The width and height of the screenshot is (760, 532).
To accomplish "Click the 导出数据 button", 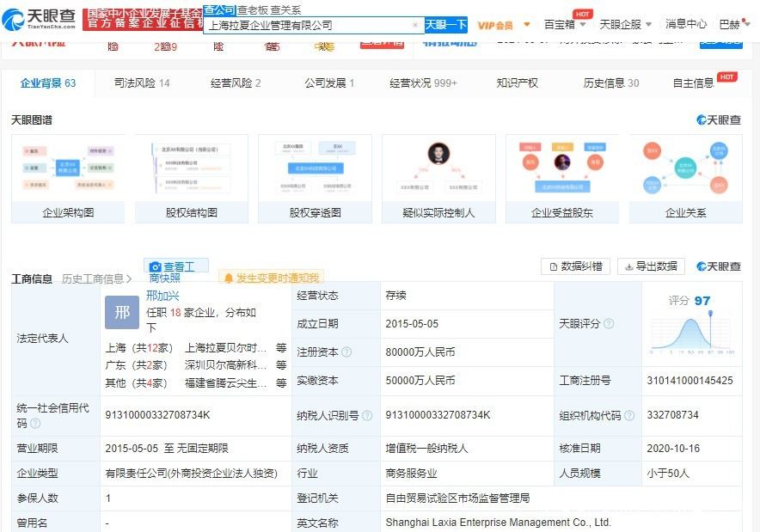I will point(651,266).
